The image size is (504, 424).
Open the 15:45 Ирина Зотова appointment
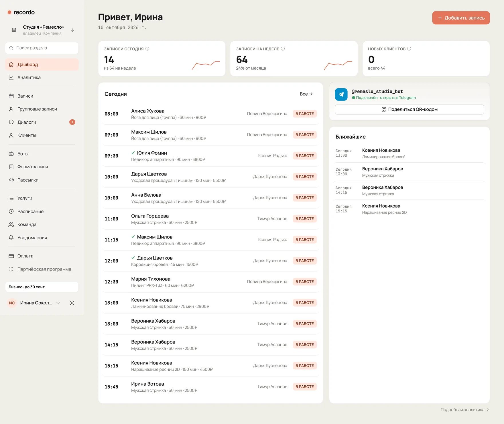210,387
